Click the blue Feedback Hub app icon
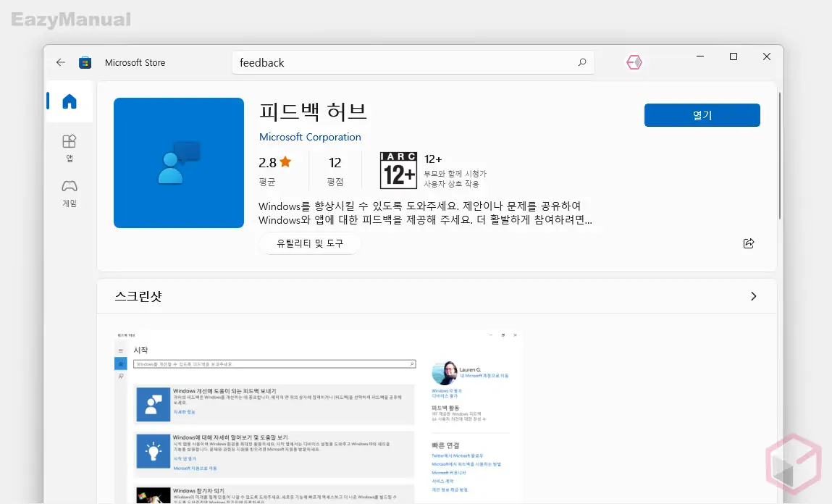 (x=178, y=162)
